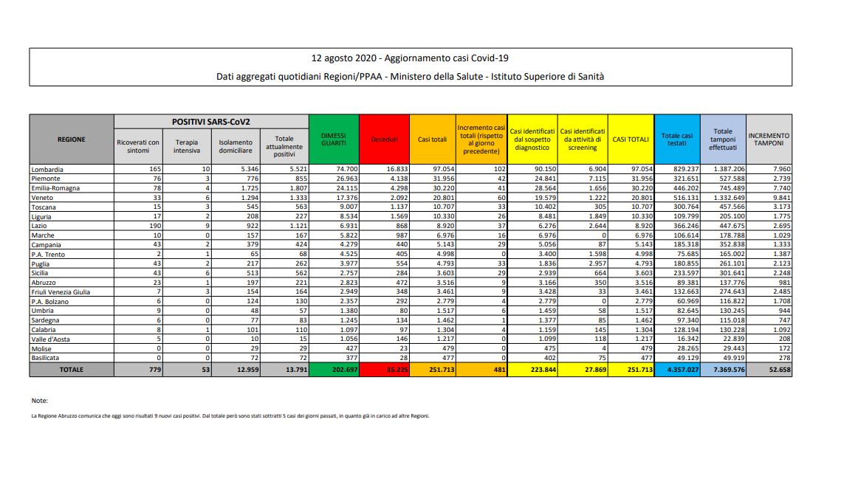Click the orange Casi totali column header
This screenshot has height=504, width=841.
[x=432, y=139]
